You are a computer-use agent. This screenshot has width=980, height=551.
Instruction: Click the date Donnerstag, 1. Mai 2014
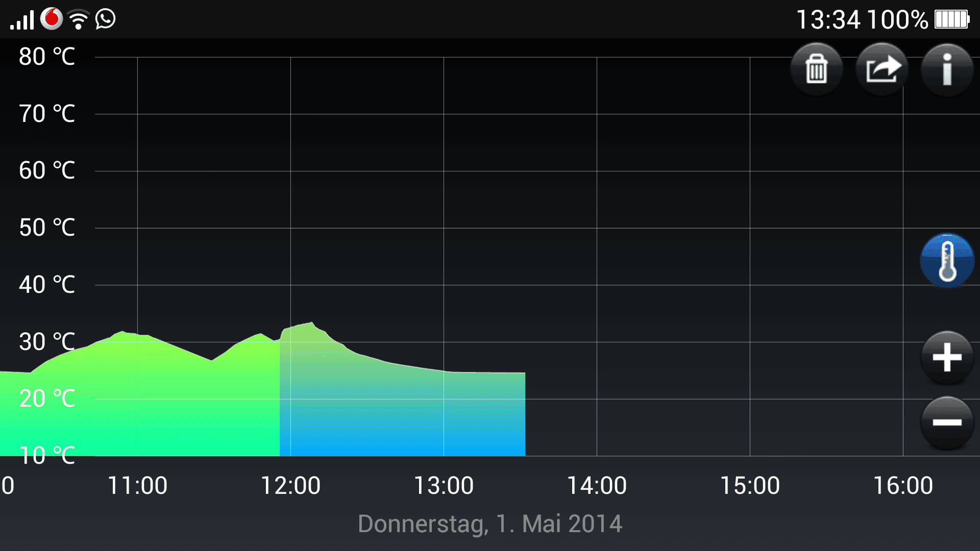point(490,524)
